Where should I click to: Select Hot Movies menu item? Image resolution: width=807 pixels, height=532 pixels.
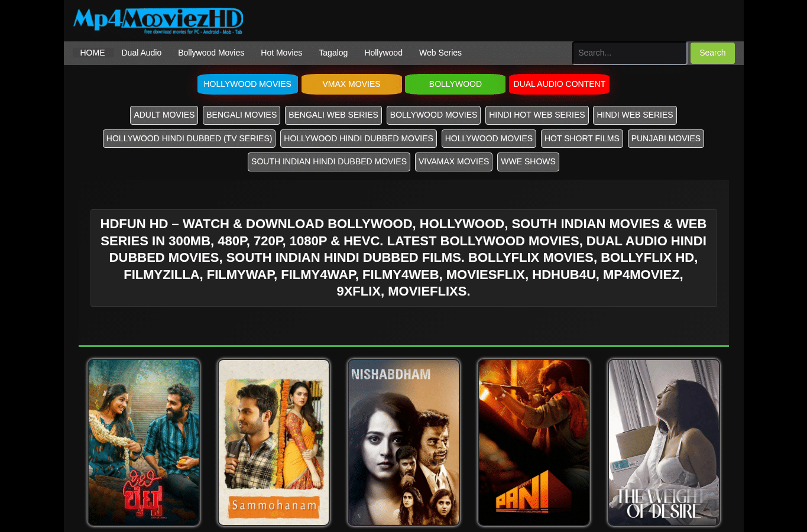pos(281,53)
